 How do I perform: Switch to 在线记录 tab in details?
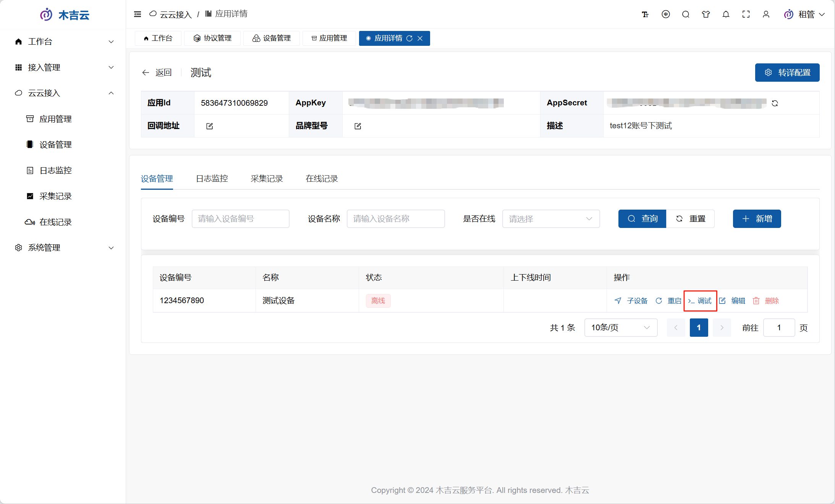[322, 179]
